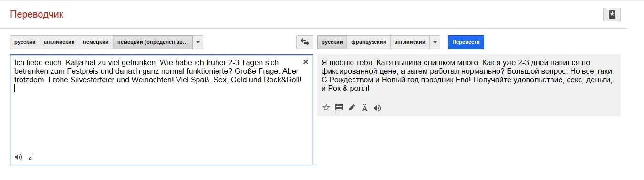Open the Переводчик title link
Viewport: 644px width, 180px height.
click(37, 14)
